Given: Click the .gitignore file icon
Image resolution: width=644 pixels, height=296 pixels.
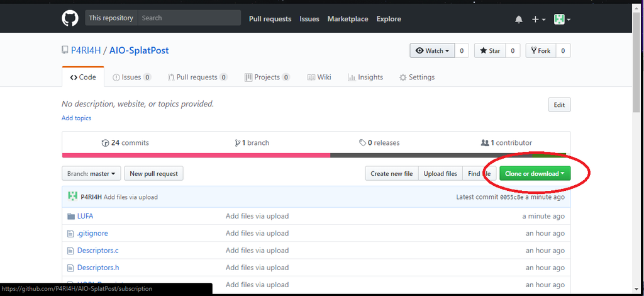Looking at the screenshot, I should [70, 234].
